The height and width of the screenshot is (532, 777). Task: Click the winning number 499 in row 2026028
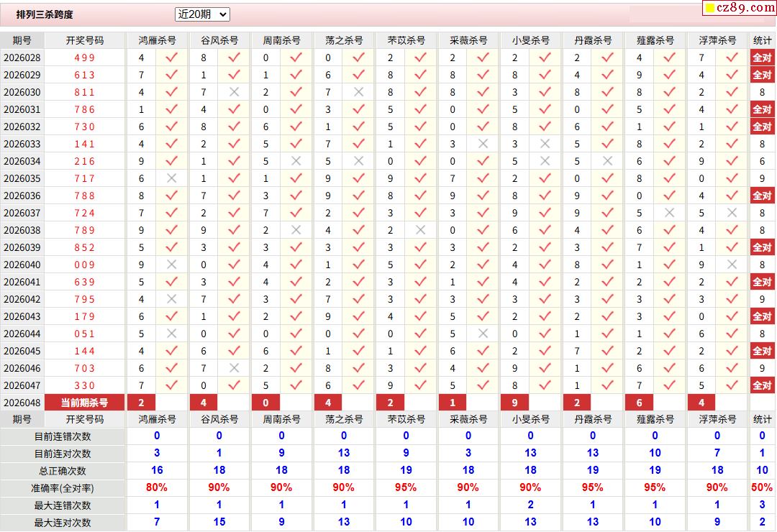[x=84, y=58]
